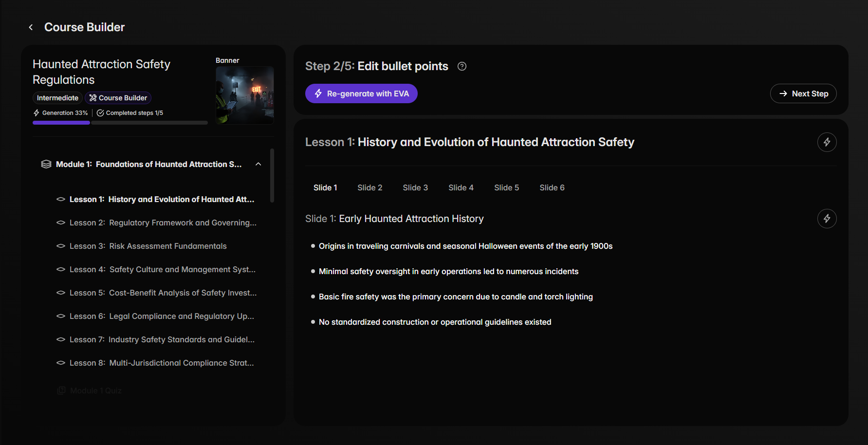Click the Completed steps checkmark icon

[x=100, y=113]
